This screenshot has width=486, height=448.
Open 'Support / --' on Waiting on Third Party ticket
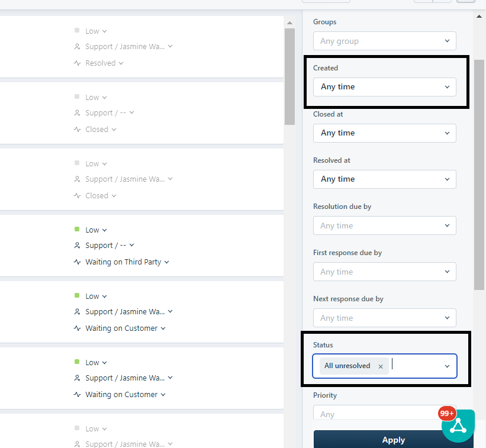click(110, 246)
